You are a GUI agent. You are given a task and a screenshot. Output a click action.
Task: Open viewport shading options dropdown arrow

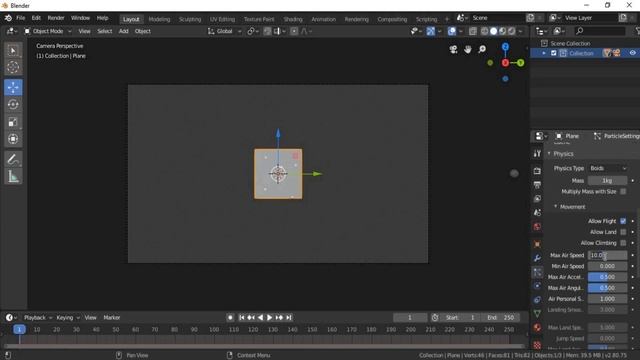pos(520,31)
